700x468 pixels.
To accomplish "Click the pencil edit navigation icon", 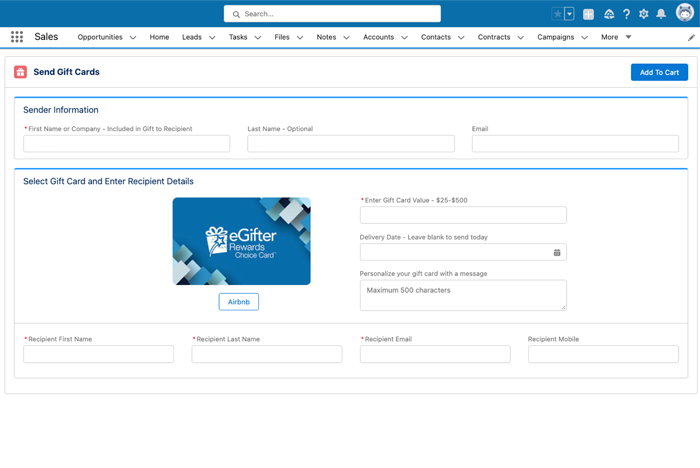I will [x=691, y=37].
